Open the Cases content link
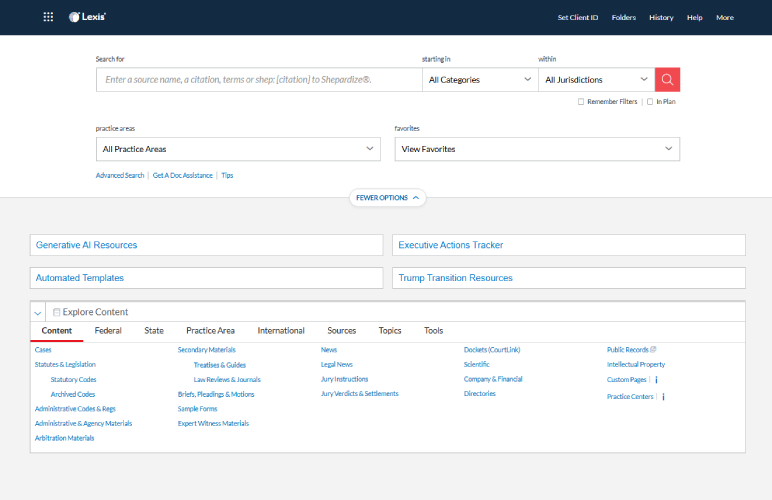 pos(43,350)
